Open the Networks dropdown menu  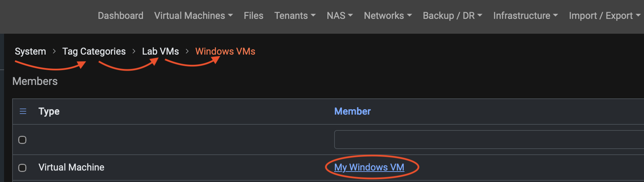coord(388,16)
